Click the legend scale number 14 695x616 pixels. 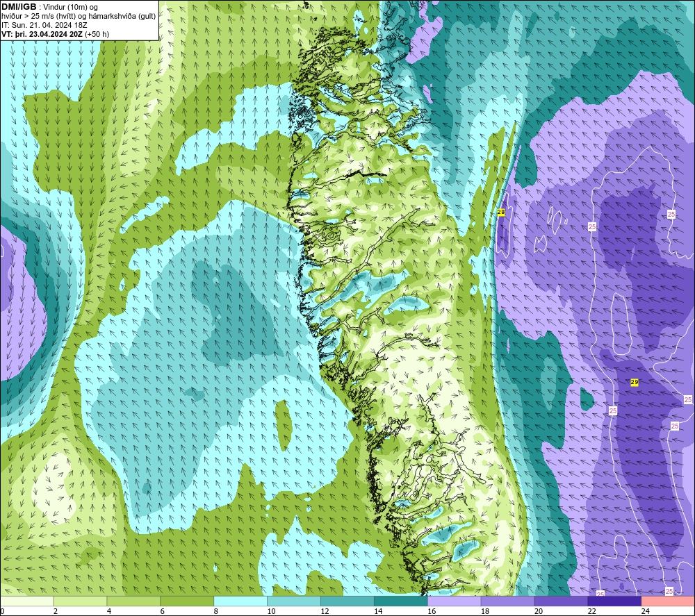click(378, 611)
